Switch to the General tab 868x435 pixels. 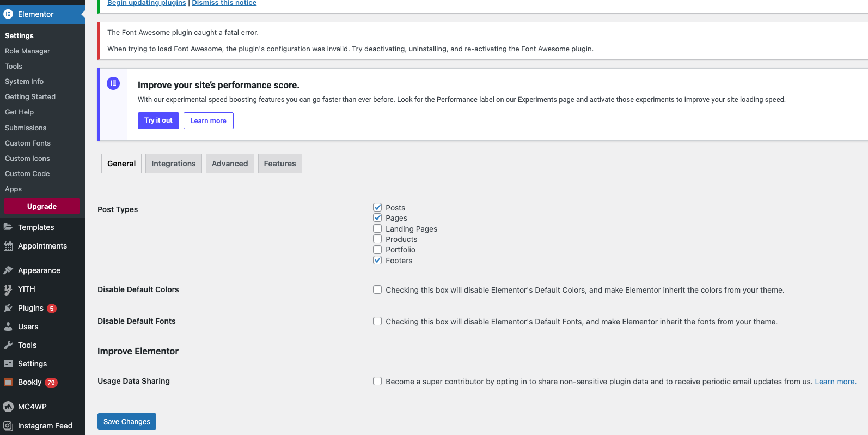tap(121, 164)
